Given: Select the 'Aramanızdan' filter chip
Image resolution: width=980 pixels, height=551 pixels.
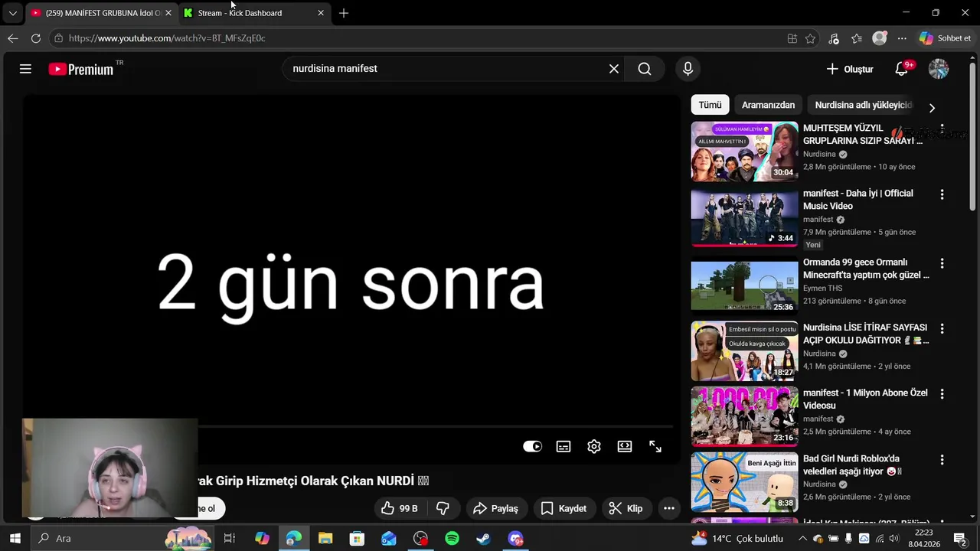Looking at the screenshot, I should click(768, 105).
